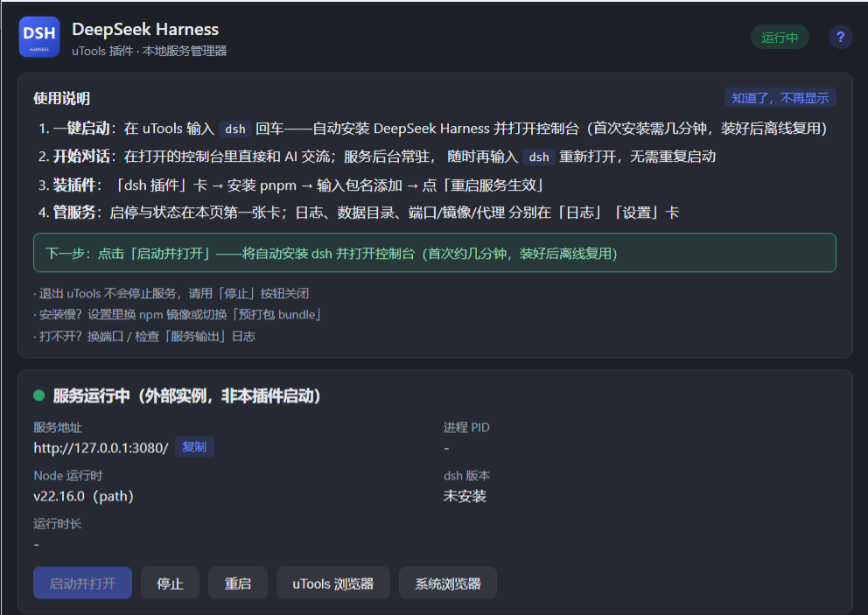This screenshot has height=615, width=868.
Task: Click the Node 运行时 label
Action: 68,476
